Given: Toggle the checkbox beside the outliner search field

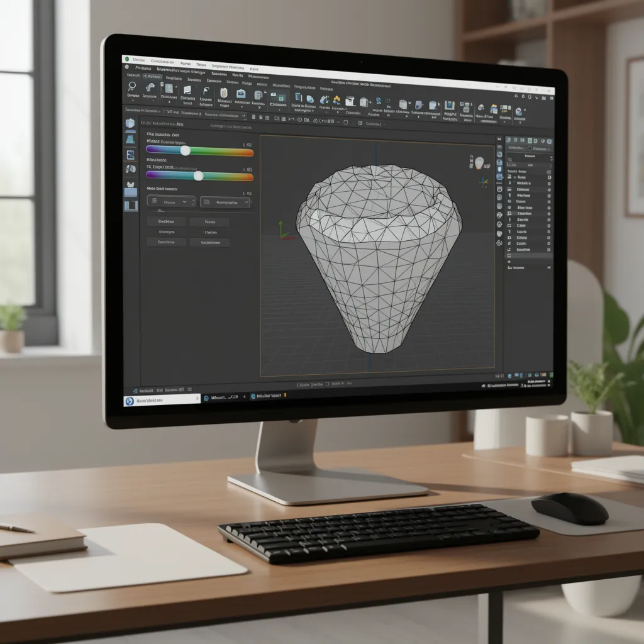Looking at the screenshot, I should [x=530, y=148].
